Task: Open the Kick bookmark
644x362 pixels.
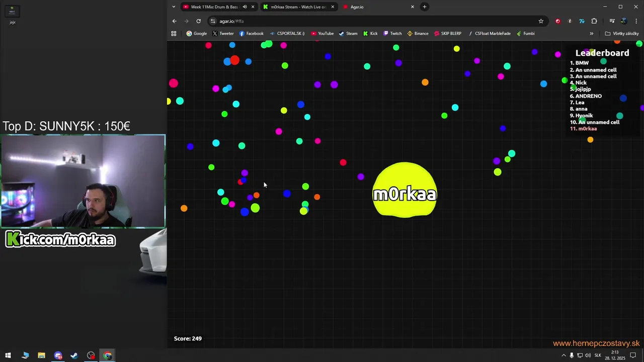Action: pos(370,34)
